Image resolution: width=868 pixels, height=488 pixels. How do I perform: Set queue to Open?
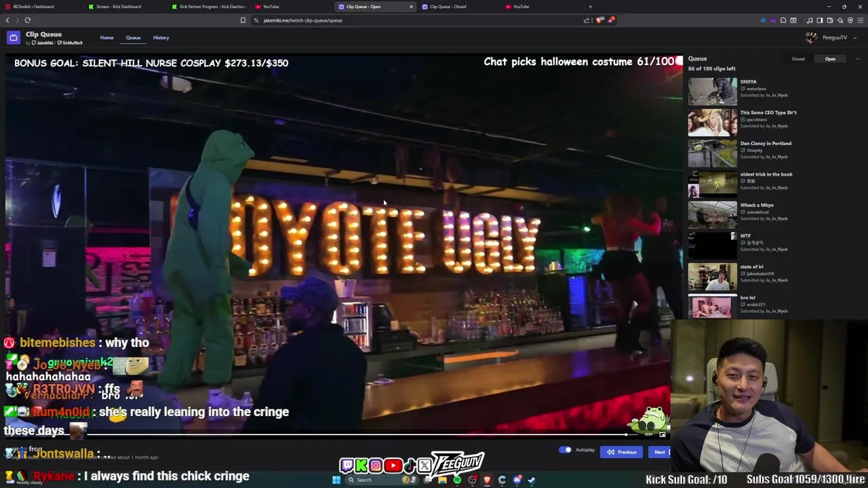point(830,59)
